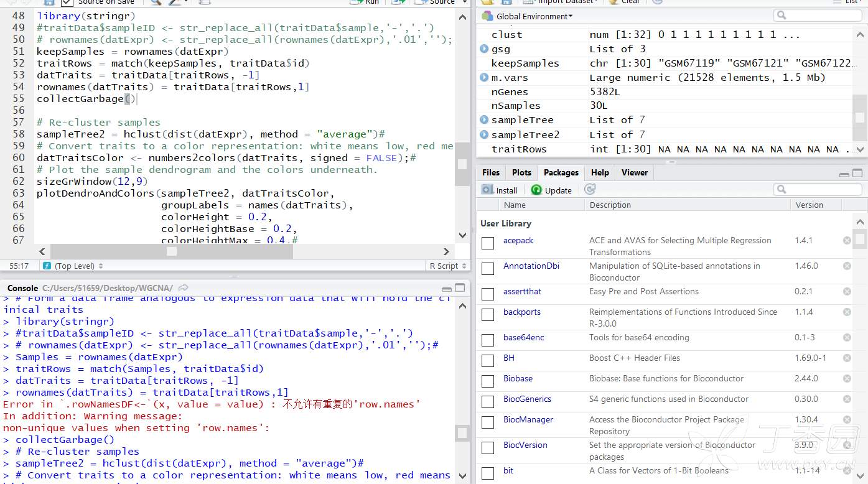Minimize the Packages pane
868x484 pixels.
(x=844, y=174)
